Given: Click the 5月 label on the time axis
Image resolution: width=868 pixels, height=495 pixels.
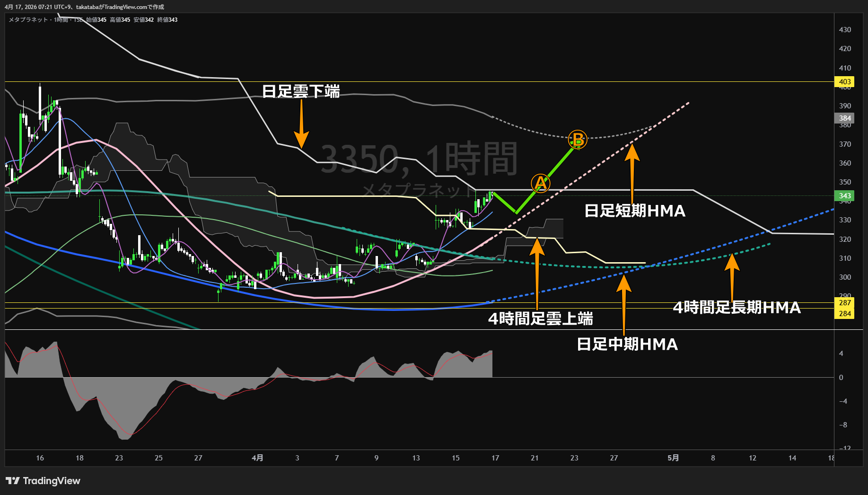Looking at the screenshot, I should tap(673, 458).
